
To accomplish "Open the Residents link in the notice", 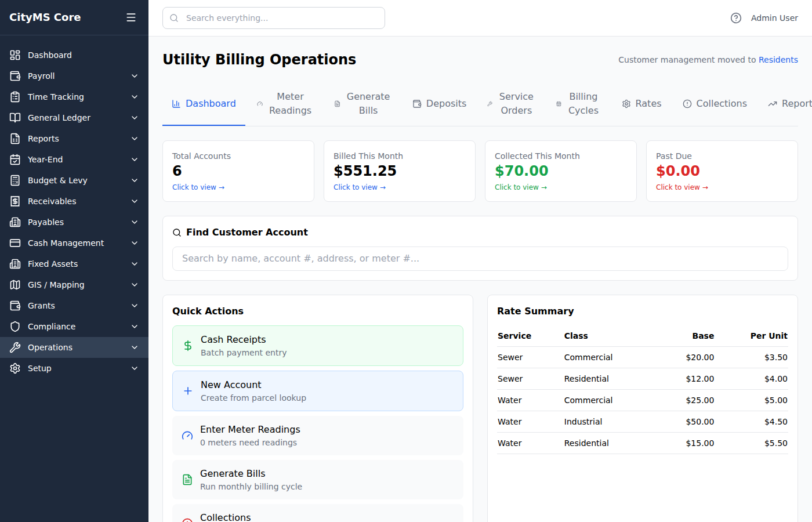I will tap(778, 59).
